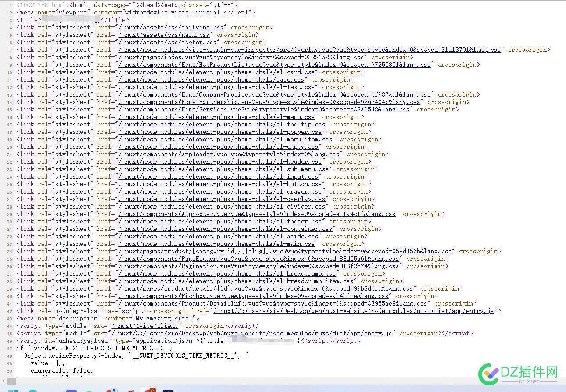Open the el-aside.css link
Screen dimensions: 566x392
click(x=219, y=236)
